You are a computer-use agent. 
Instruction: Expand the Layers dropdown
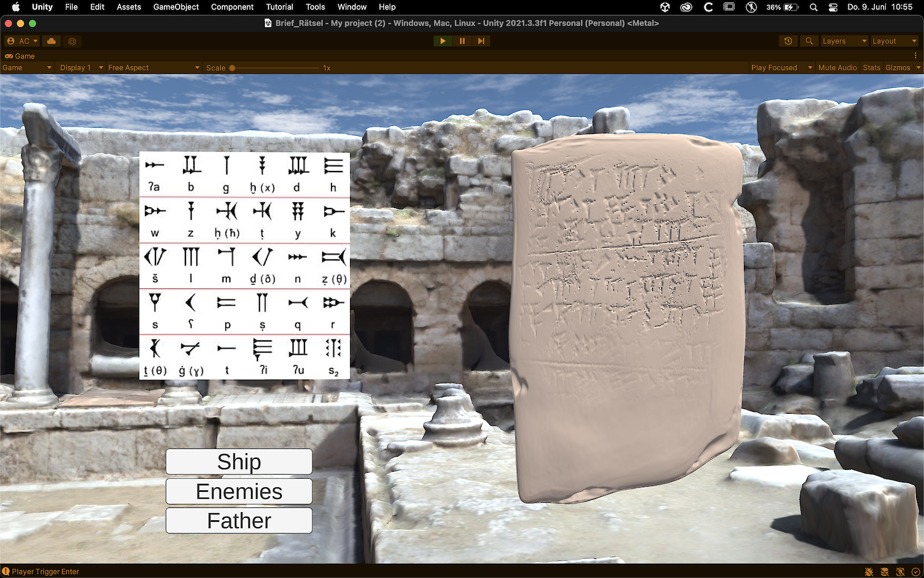click(844, 41)
